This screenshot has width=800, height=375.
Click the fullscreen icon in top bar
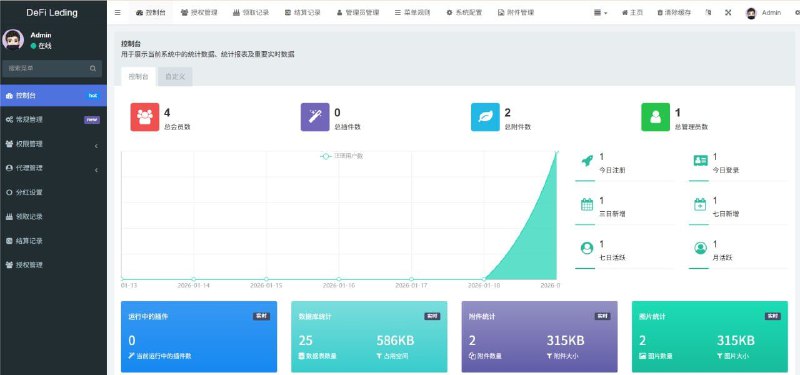pyautogui.click(x=728, y=13)
